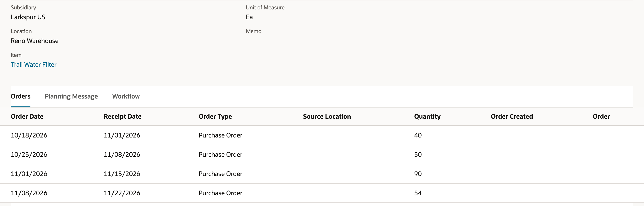Select quantity 50 cell
Image resolution: width=644 pixels, height=206 pixels.
tap(418, 154)
